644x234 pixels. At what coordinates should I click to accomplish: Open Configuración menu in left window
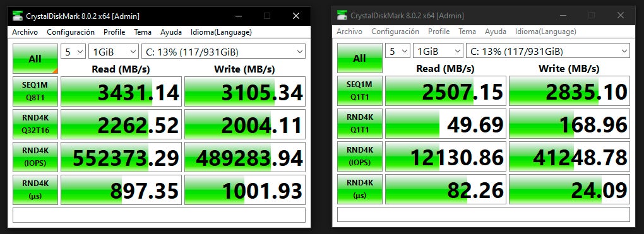(x=71, y=32)
